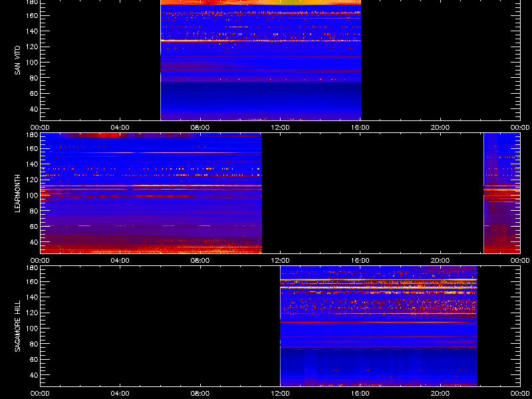This screenshot has height=399, width=532.
Task: Click the 160 tick label on Sagamore Hill axis
Action: pos(33,281)
